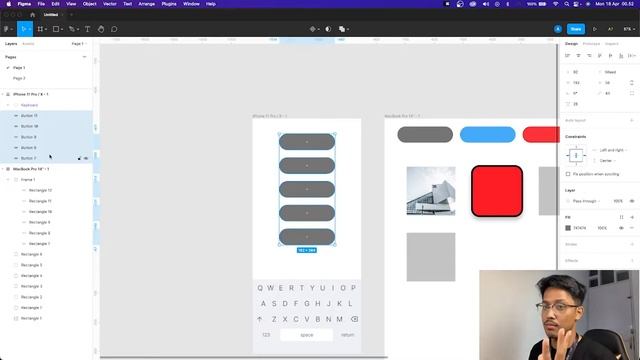Click the Align vertical centers icon
640x360 pixels.
point(610,56)
